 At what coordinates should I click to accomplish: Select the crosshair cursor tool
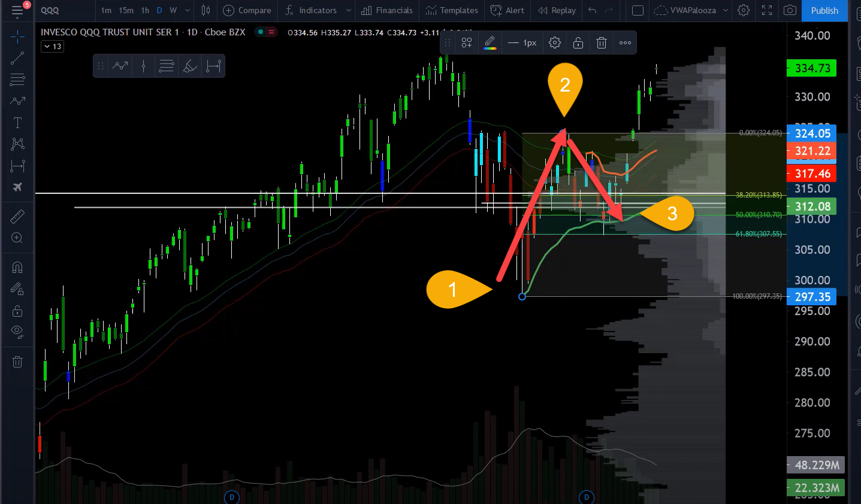(17, 37)
